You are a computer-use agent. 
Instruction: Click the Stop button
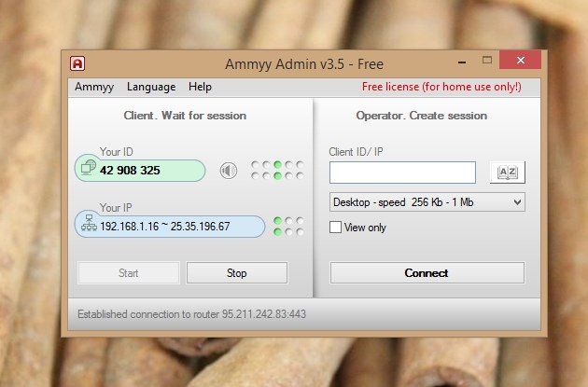click(237, 272)
